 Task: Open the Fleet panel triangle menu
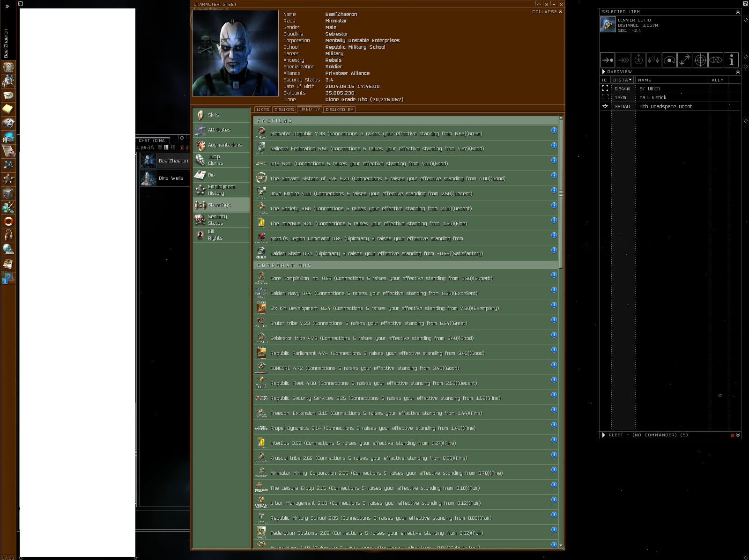click(x=604, y=435)
